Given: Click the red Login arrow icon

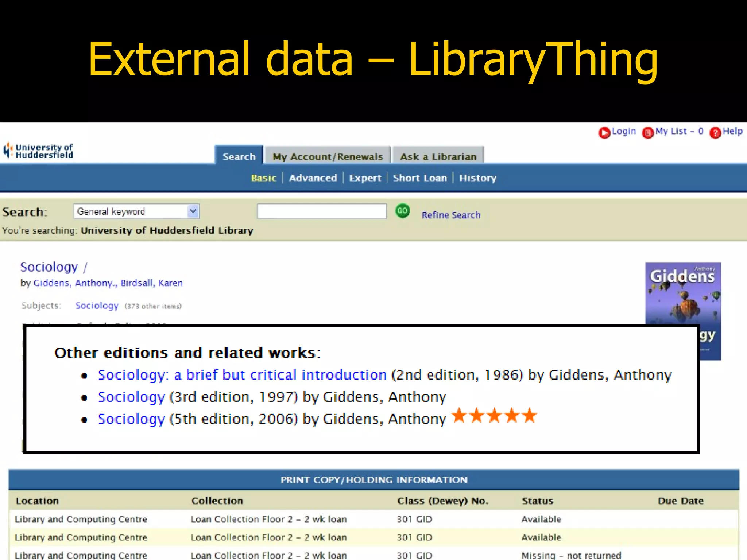Looking at the screenshot, I should coord(604,133).
